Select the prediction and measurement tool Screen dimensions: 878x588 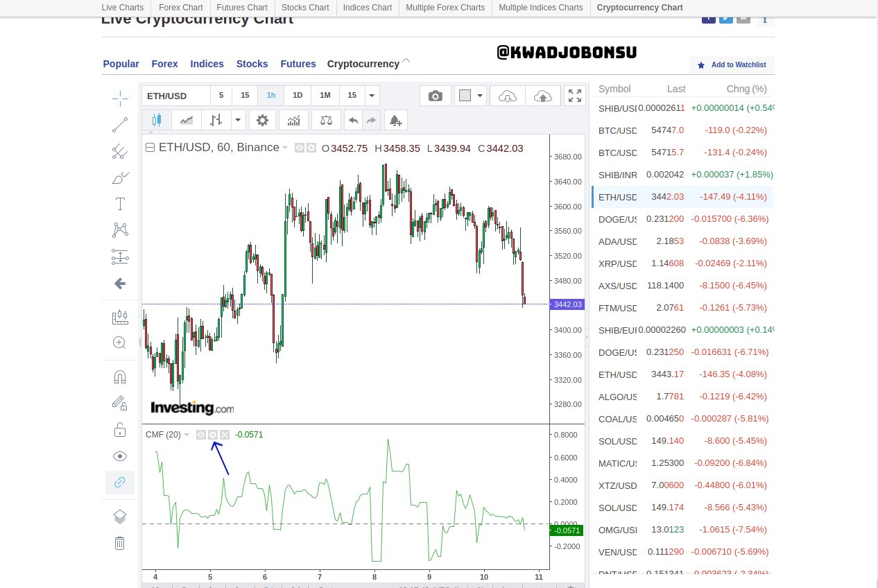(x=120, y=257)
